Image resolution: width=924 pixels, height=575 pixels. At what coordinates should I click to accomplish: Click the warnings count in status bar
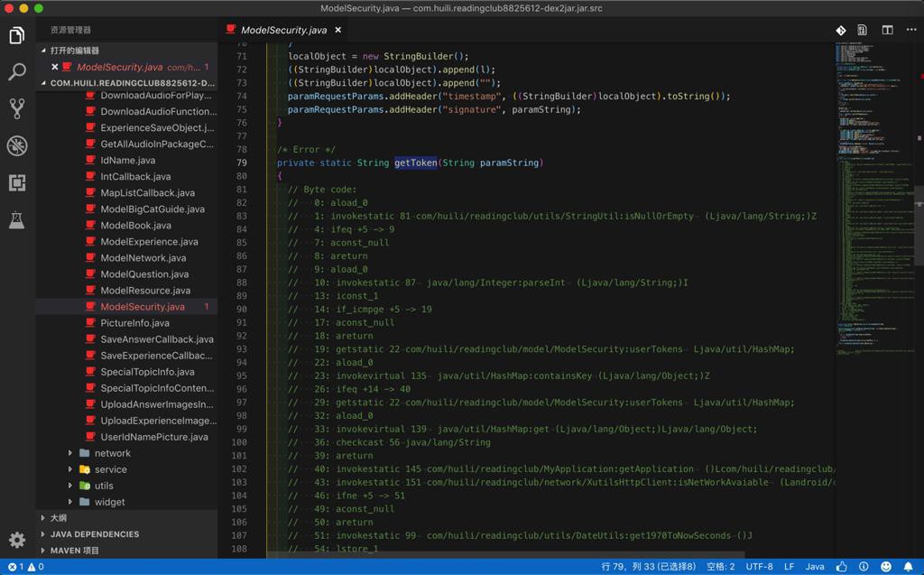(35, 567)
